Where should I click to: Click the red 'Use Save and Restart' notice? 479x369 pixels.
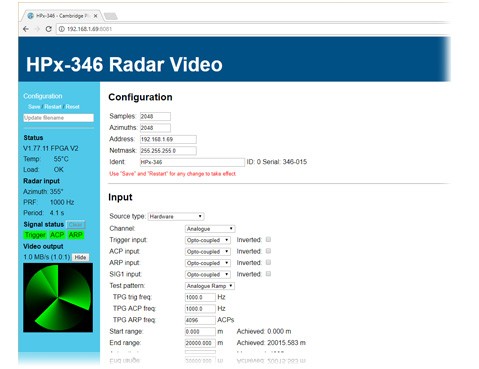(173, 174)
